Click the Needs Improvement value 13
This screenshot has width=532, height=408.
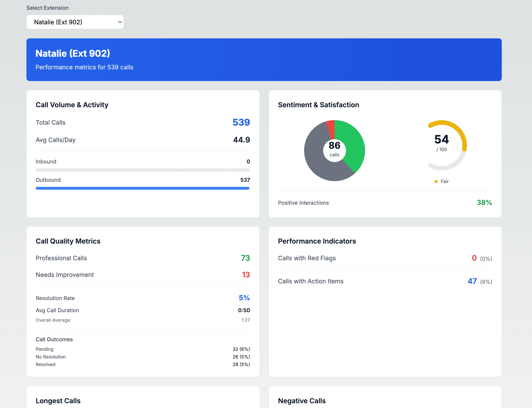(246, 275)
